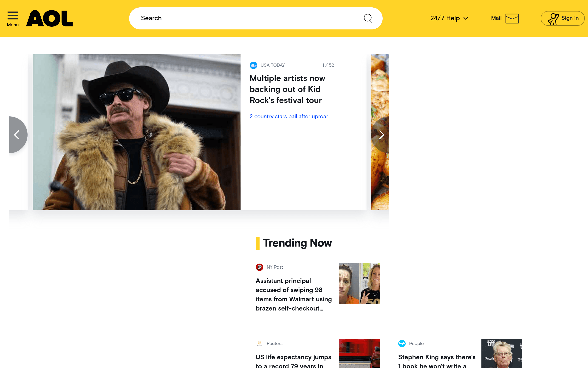Go to previous carousel slide
The height and width of the screenshot is (368, 588).
(x=18, y=135)
